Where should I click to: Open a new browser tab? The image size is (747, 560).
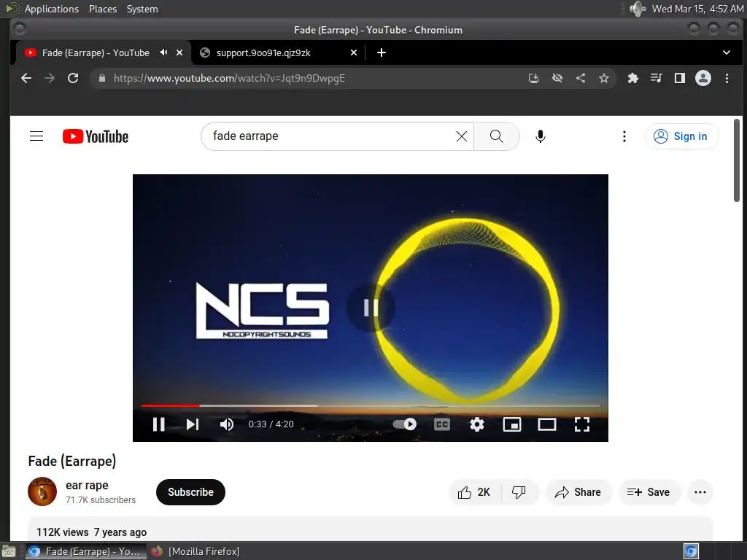click(x=381, y=52)
